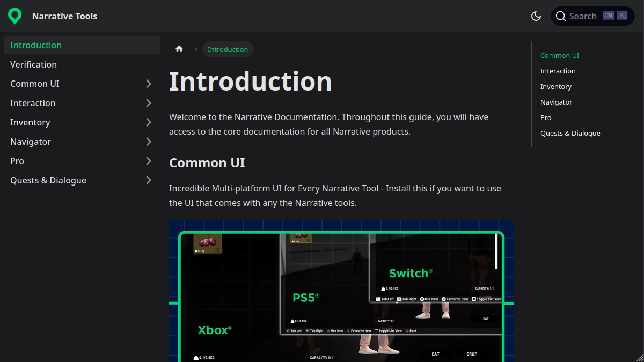
Task: Jump to Common UI in table of contents
Action: (559, 55)
